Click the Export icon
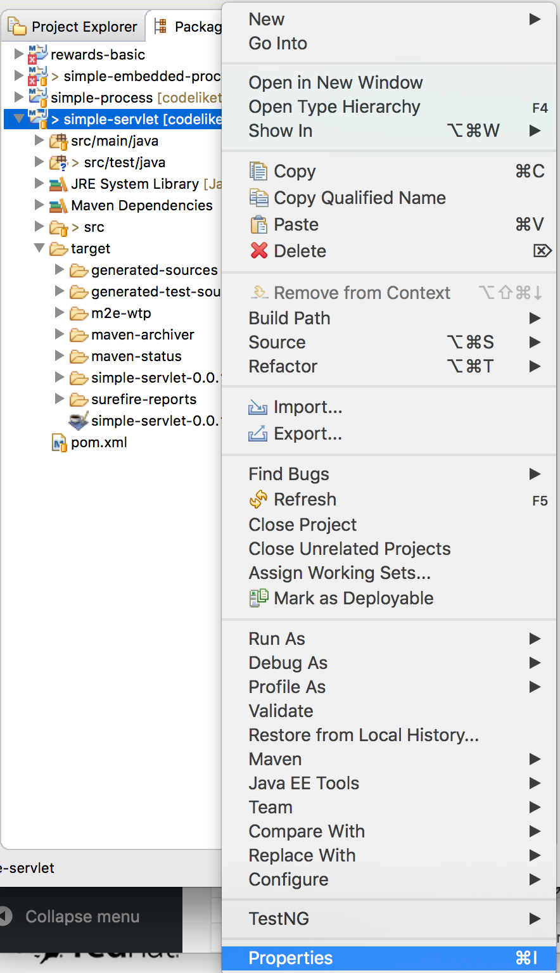Image resolution: width=560 pixels, height=973 pixels. pos(258,434)
